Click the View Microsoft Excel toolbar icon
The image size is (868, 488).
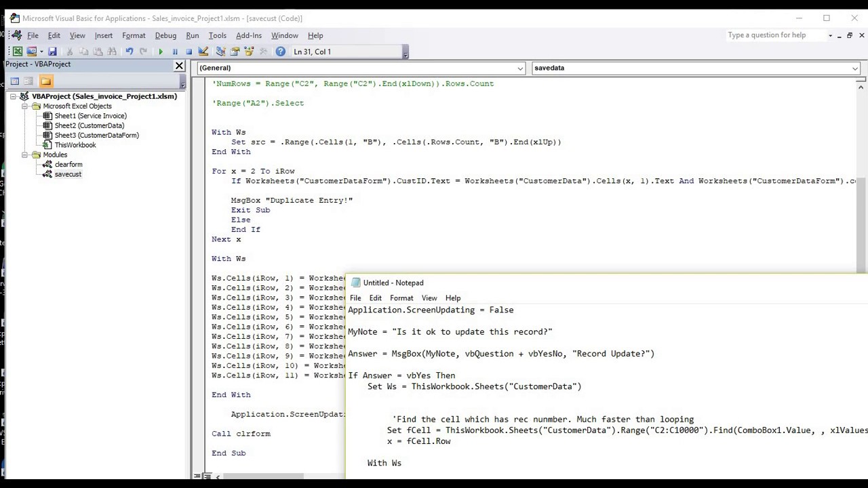coord(18,52)
